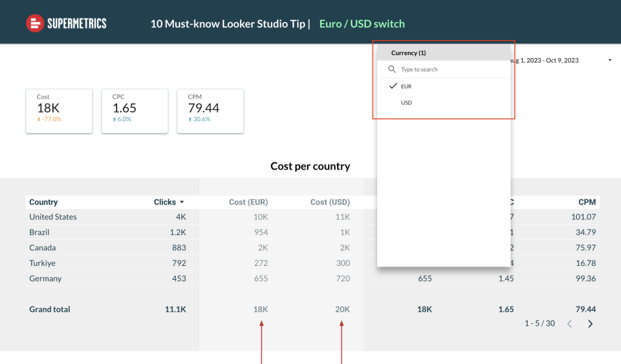Click the search magnifier icon in Currency dropdown
Screen dimensions: 621x364
[392, 69]
